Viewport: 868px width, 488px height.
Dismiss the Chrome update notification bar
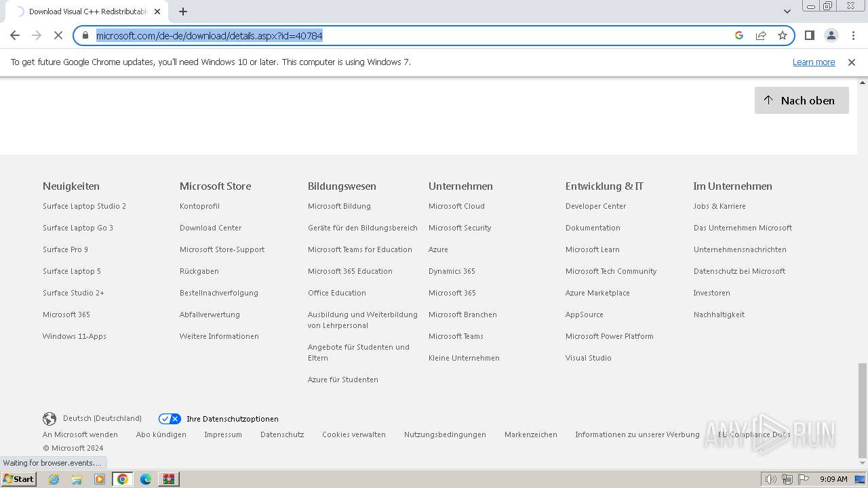852,62
